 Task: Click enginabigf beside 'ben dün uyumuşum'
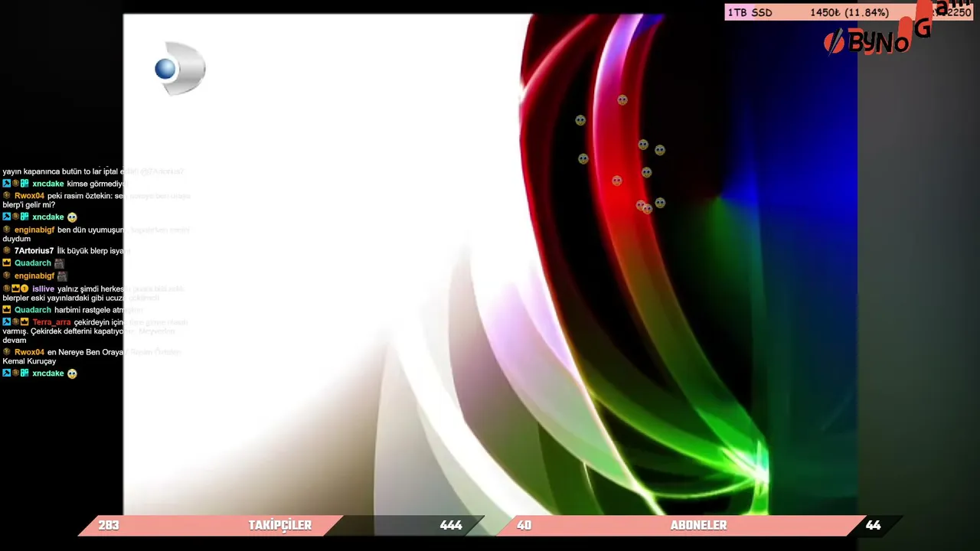[34, 230]
